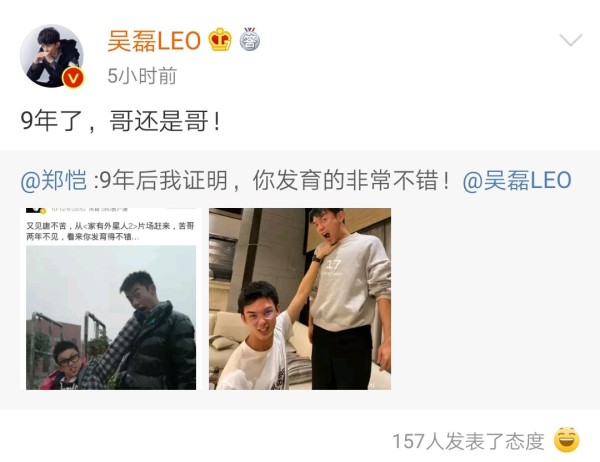Open the profile avatar of 吴磊LEO
This screenshot has width=600, height=462.
(51, 56)
